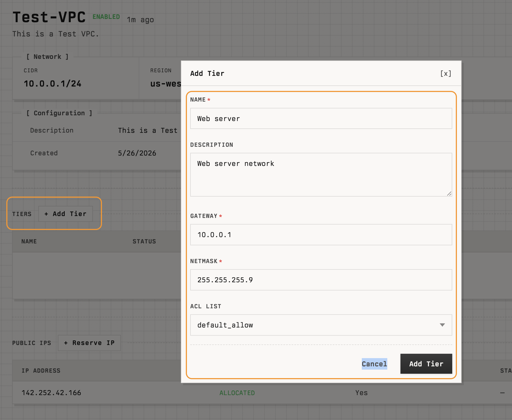Click the CIDR value 10.0.0.1/24
512x420 pixels.
(53, 84)
